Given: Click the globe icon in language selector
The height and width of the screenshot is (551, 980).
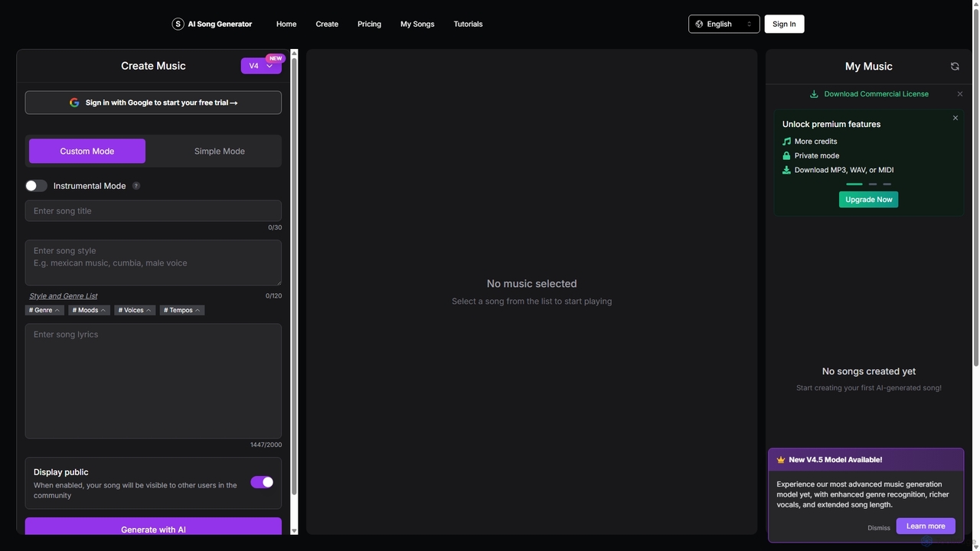Looking at the screenshot, I should coord(699,24).
